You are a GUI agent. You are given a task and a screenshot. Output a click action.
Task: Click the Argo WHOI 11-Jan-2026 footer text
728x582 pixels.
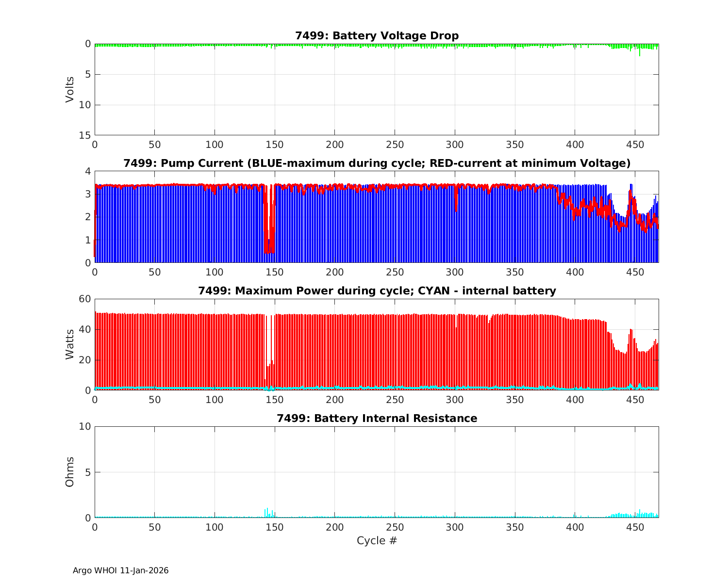pyautogui.click(x=121, y=571)
